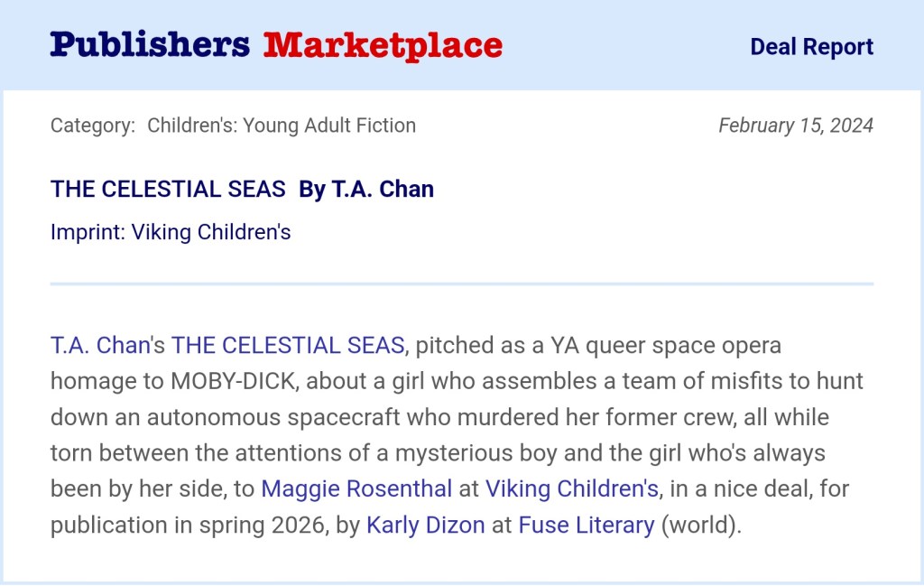Click the MOBY-DICK text in the description
The image size is (924, 586).
(x=233, y=381)
